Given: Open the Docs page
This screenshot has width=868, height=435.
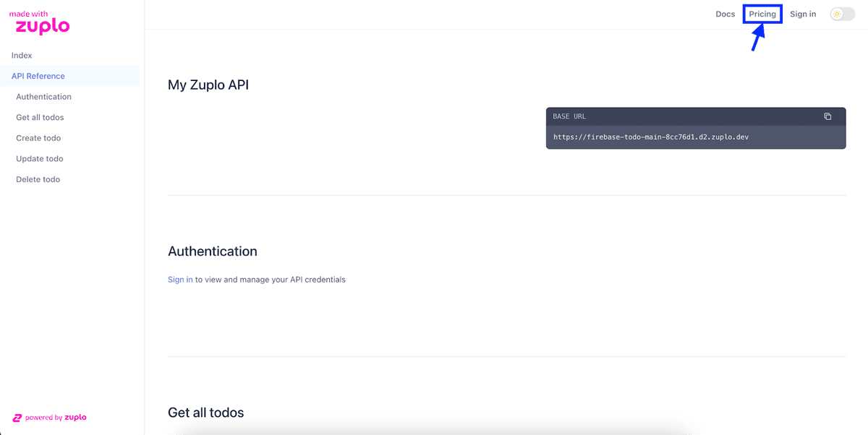Looking at the screenshot, I should 725,14.
